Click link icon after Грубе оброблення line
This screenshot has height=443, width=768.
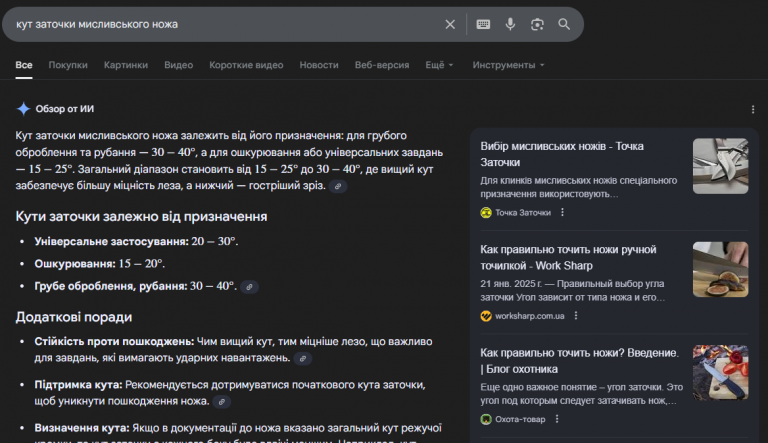tap(250, 287)
